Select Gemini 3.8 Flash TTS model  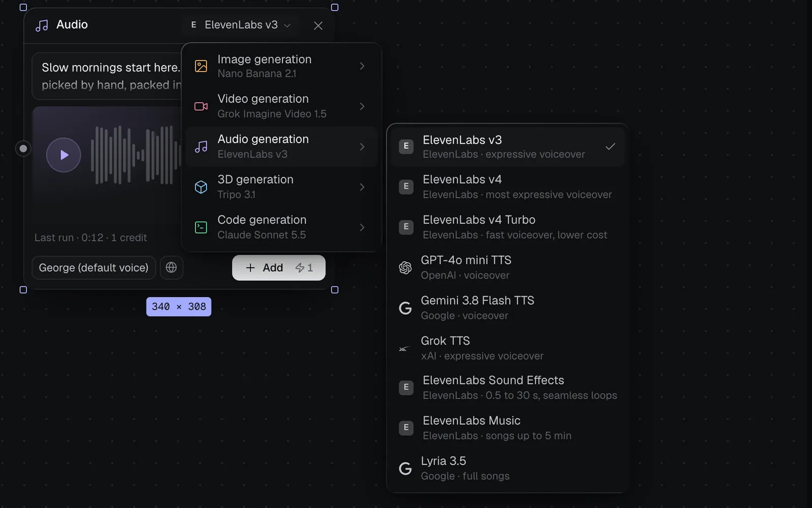507,308
